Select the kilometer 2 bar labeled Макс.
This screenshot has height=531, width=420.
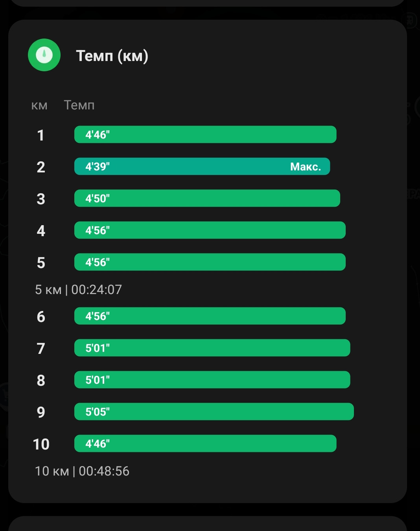[x=202, y=167]
